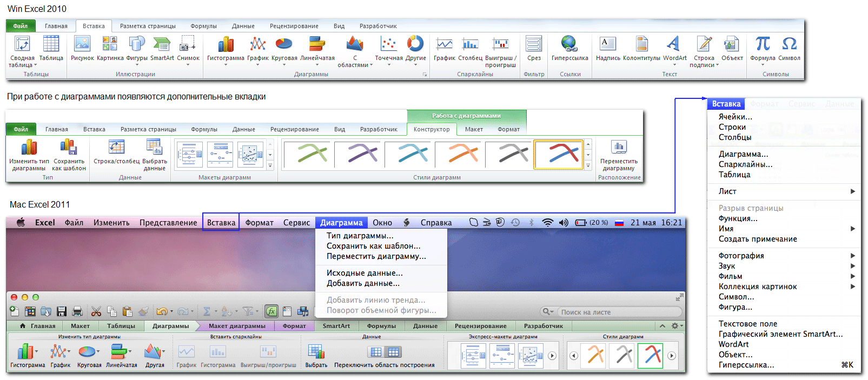Switch to the Конструктор tab
This screenshot has width=868, height=380.
pyautogui.click(x=432, y=129)
